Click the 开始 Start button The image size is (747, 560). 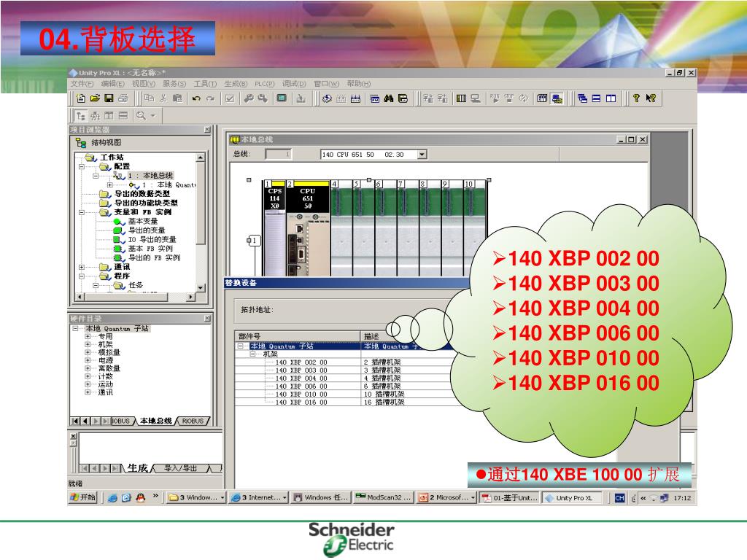pos(83,497)
